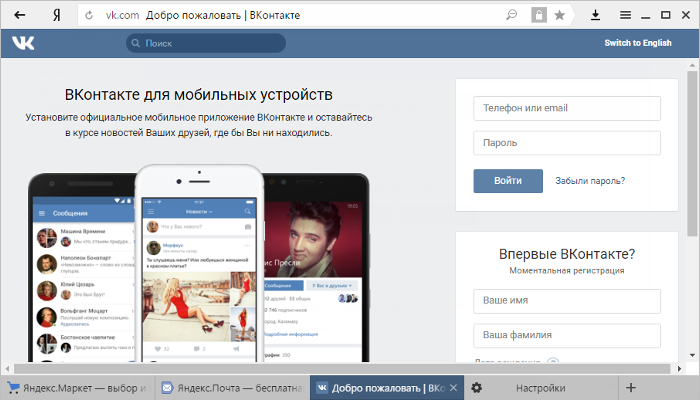The image size is (700, 400).
Task: Open the site security lock icon
Action: pyautogui.click(x=539, y=15)
